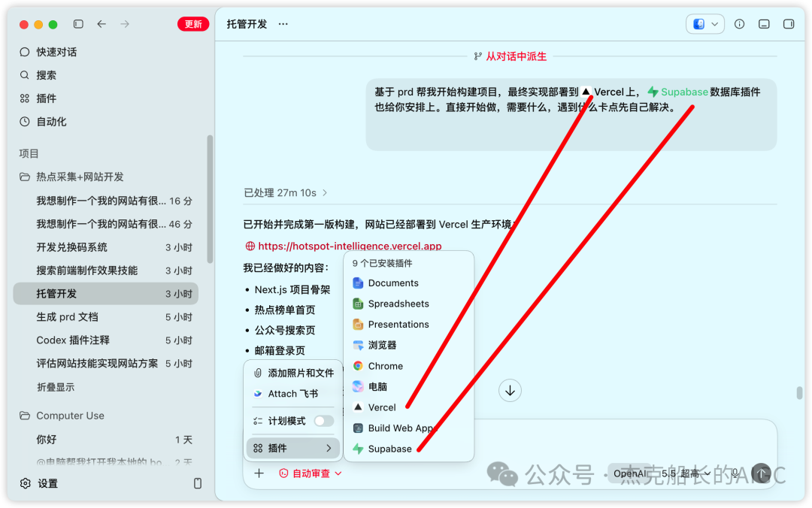812x508 pixels.
Task: Open the 搜索前端制作效果技能 conversation
Action: [106, 271]
